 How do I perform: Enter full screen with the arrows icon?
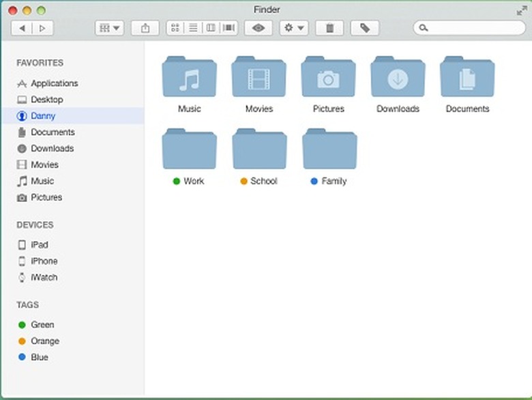[x=522, y=10]
